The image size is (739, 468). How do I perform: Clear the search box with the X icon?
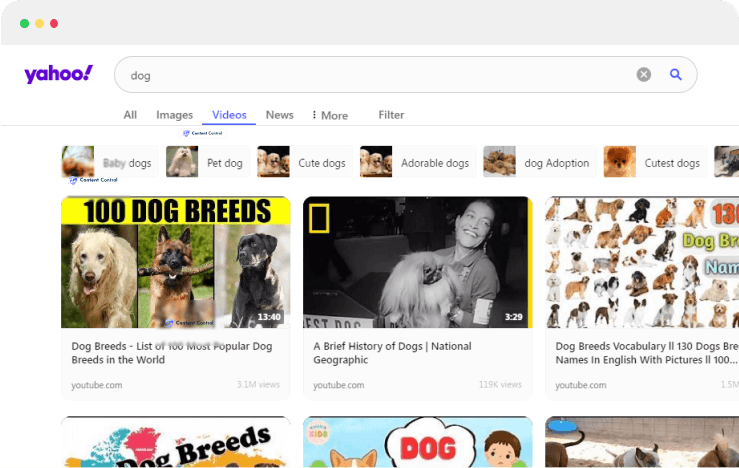click(644, 74)
